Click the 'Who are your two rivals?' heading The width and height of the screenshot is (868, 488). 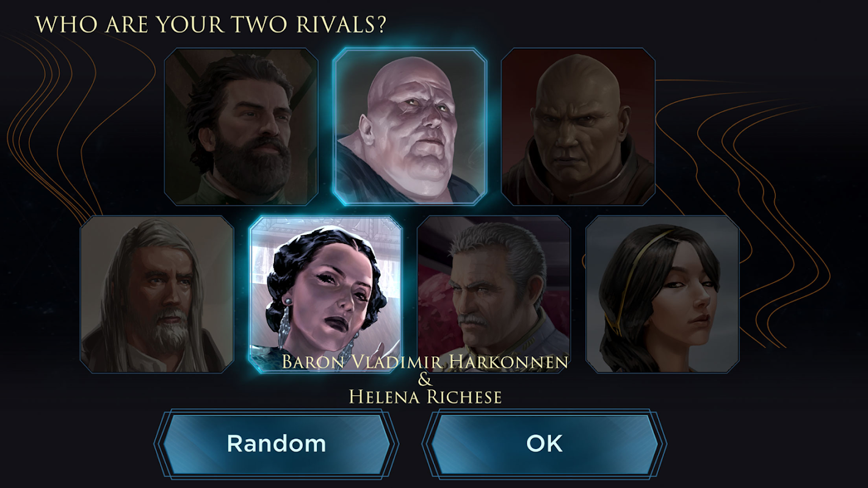pyautogui.click(x=211, y=24)
